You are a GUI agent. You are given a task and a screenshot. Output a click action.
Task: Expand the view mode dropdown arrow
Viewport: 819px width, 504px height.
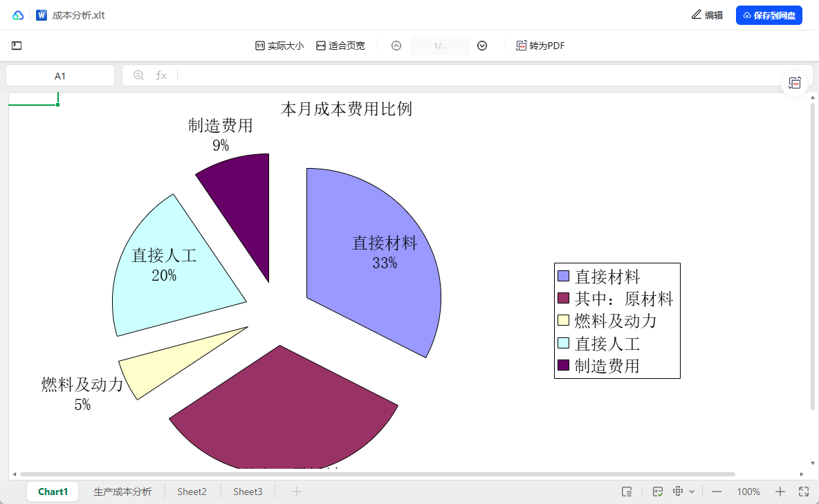click(692, 492)
